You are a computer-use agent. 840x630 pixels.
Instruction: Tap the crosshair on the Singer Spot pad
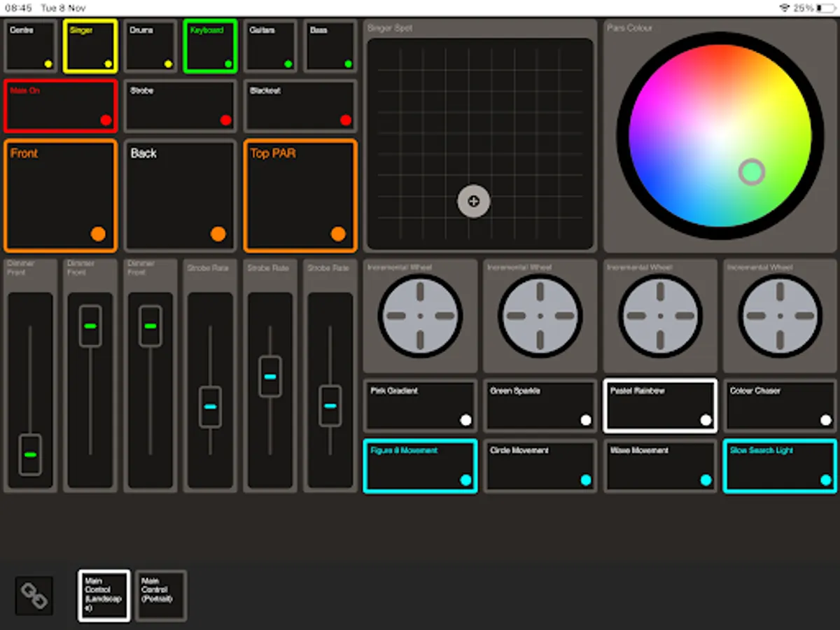coord(473,202)
